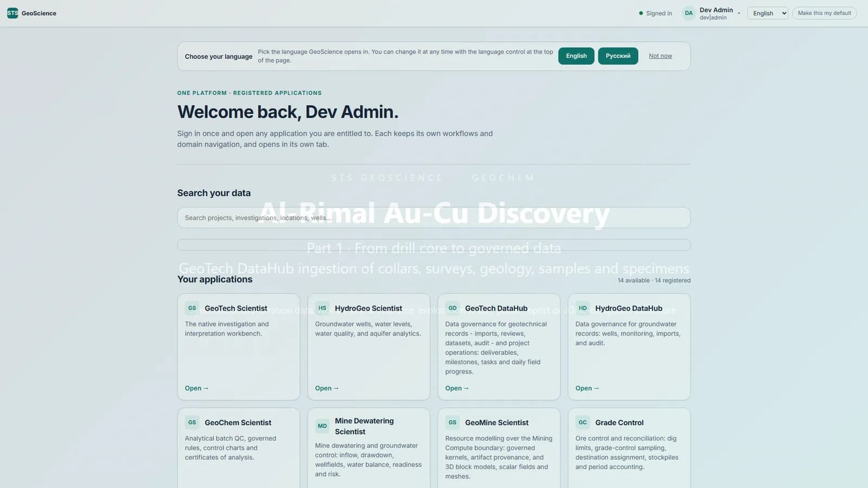Click the HS badge on HydroGeo Scientist card
868x488 pixels.
(x=322, y=308)
